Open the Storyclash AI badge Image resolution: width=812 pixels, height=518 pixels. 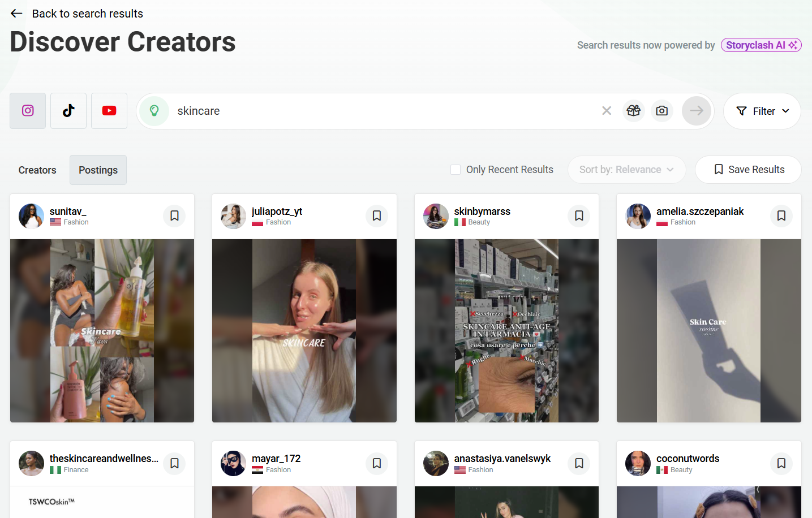point(761,45)
